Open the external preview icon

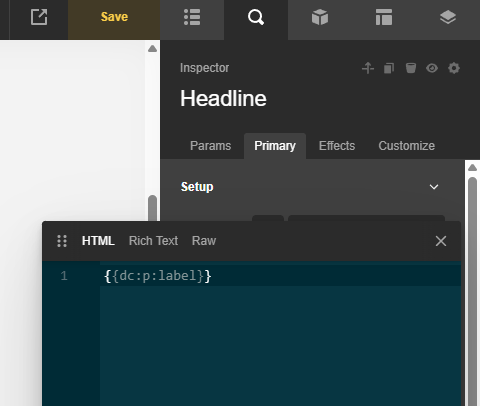pos(39,17)
